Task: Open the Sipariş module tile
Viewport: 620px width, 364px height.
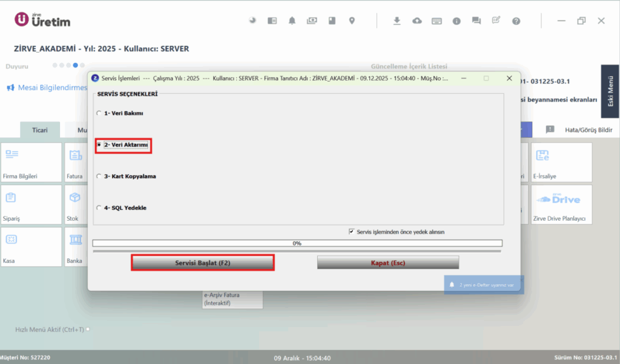Action: (31, 204)
